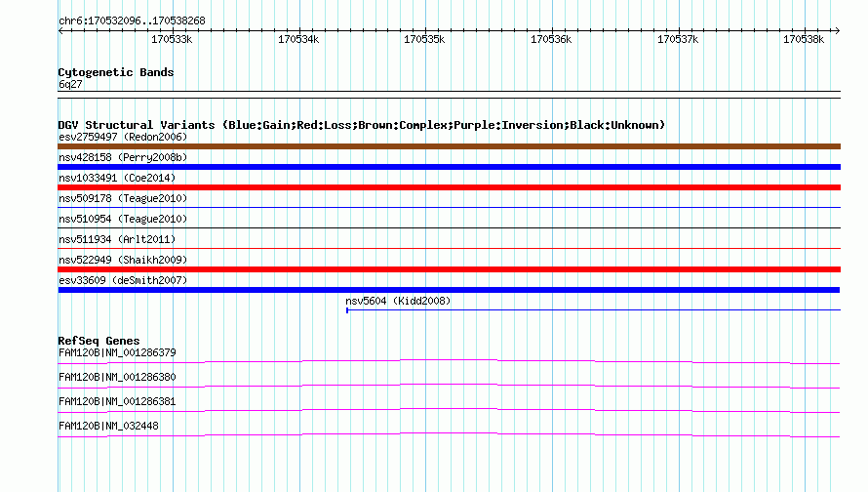The width and height of the screenshot is (868, 492).
Task: Click the 170533k ruler label
Action: (x=173, y=39)
